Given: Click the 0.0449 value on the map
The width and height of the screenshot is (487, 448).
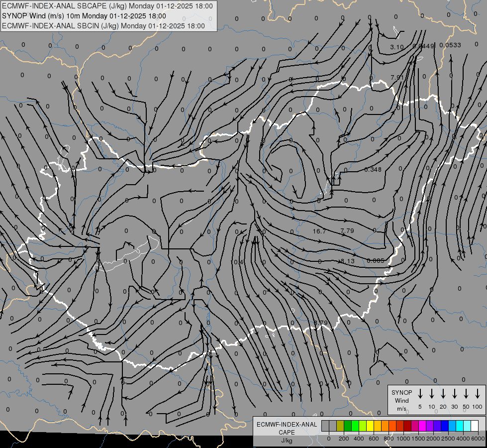Looking at the screenshot, I should point(423,46).
